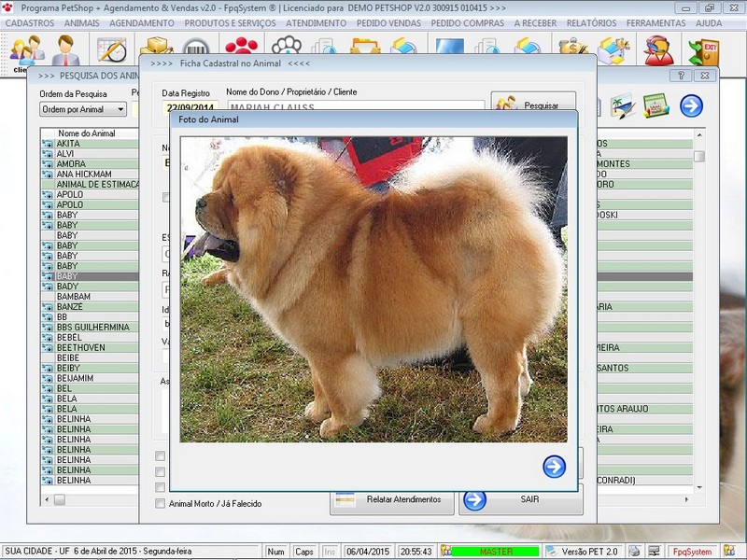Viewport: 747px width, 560px height.
Task: Click the 06/04/2015 date in status bar
Action: point(368,552)
